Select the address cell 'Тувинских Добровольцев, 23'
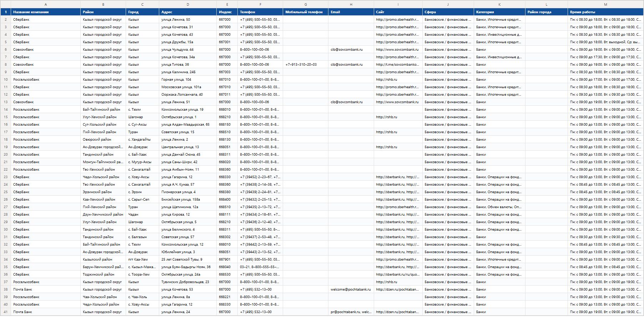Screen dimensions: 644x322 (x=188, y=282)
